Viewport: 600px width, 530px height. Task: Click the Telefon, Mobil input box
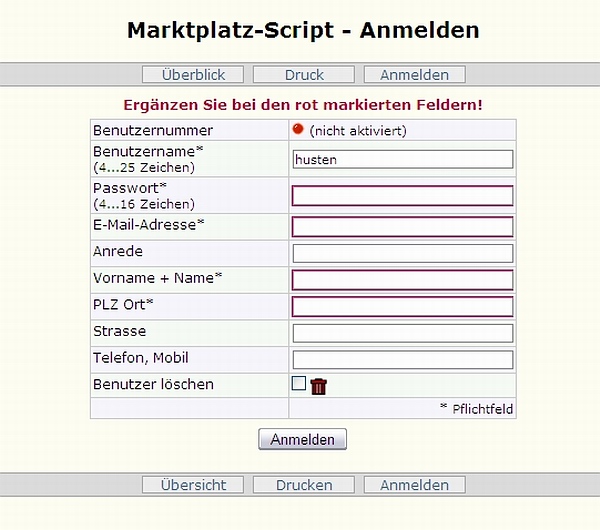click(402, 359)
